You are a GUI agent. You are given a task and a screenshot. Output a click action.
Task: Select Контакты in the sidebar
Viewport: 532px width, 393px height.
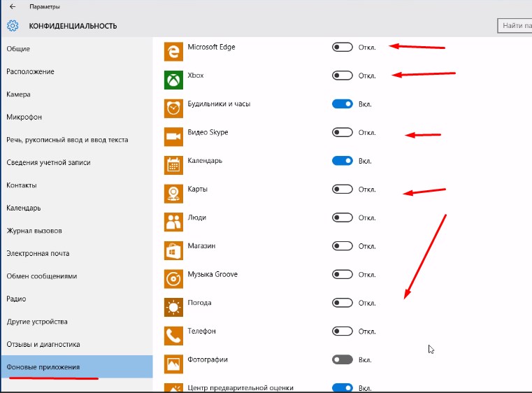76,185
